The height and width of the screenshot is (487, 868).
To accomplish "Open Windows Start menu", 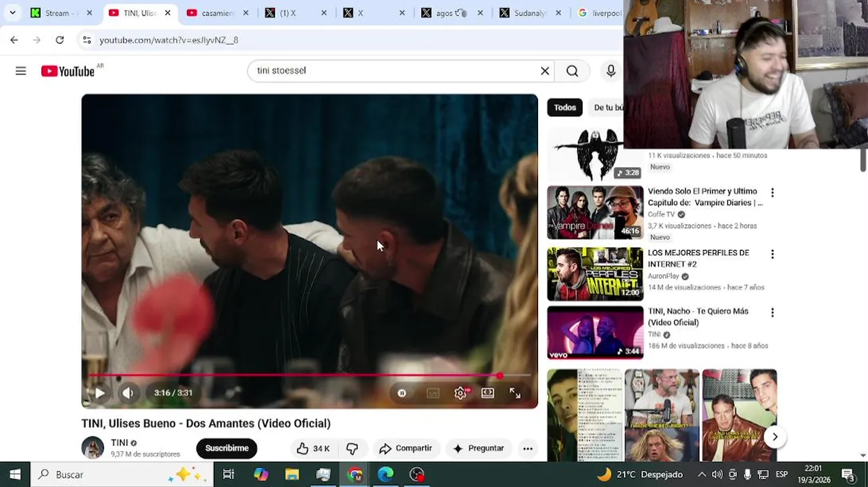I will coord(15,474).
